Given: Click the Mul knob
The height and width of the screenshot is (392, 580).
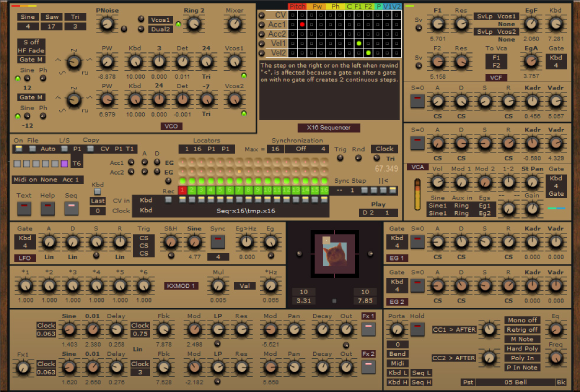Looking at the screenshot, I should point(218,285).
